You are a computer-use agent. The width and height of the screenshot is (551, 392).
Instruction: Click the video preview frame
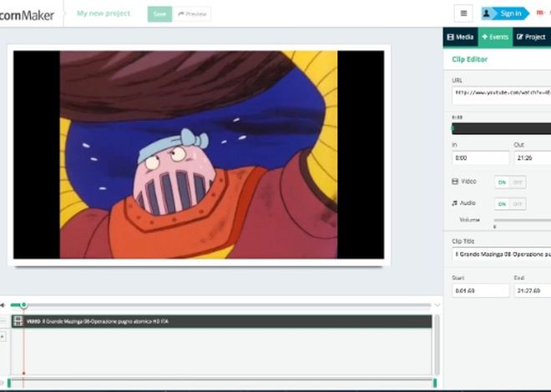[x=199, y=155]
